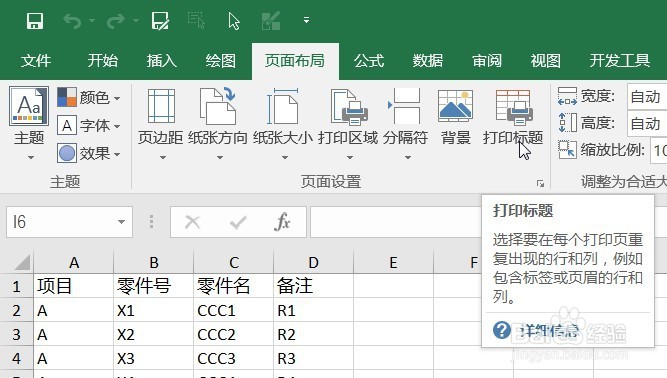This screenshot has width=667, height=378.
Task: Click the 缩放比例 scale icon
Action: 567,150
